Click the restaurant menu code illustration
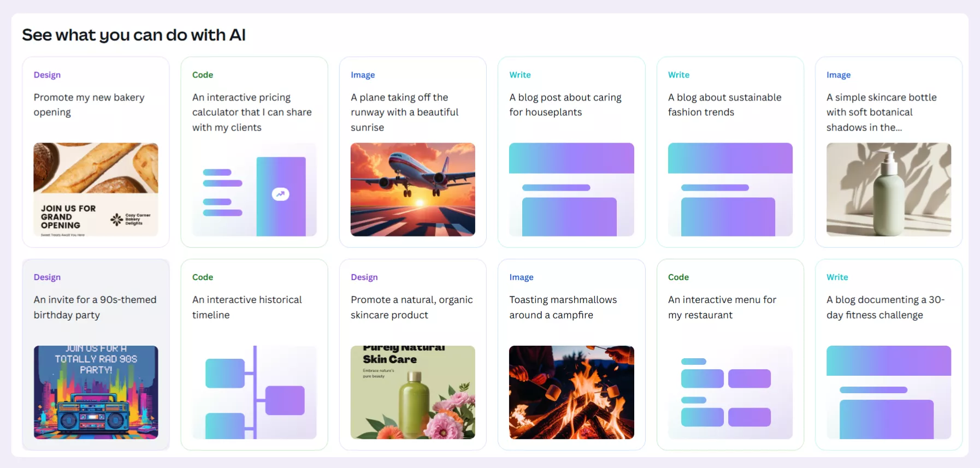Image resolution: width=980 pixels, height=468 pixels. [730, 392]
